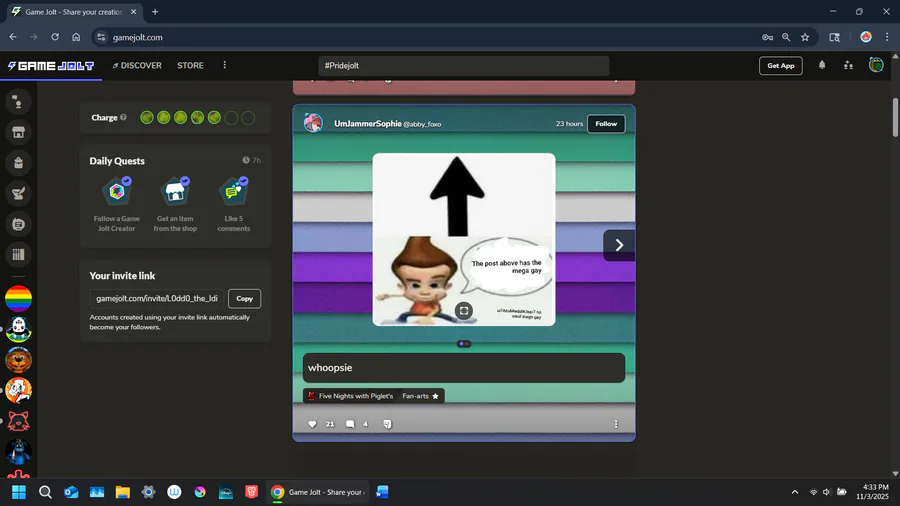The image size is (900, 506).
Task: Open the orange bear community
Action: click(18, 360)
